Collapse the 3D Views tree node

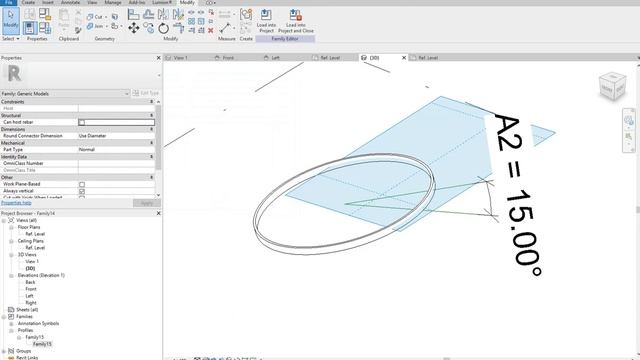[11, 255]
